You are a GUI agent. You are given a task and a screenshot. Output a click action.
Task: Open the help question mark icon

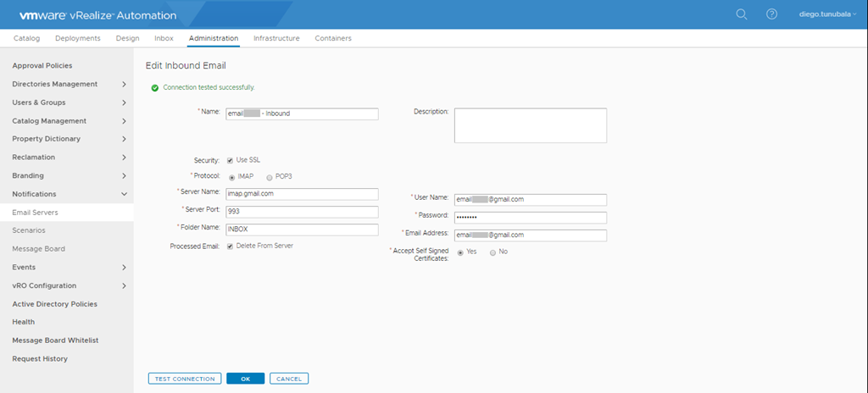771,14
